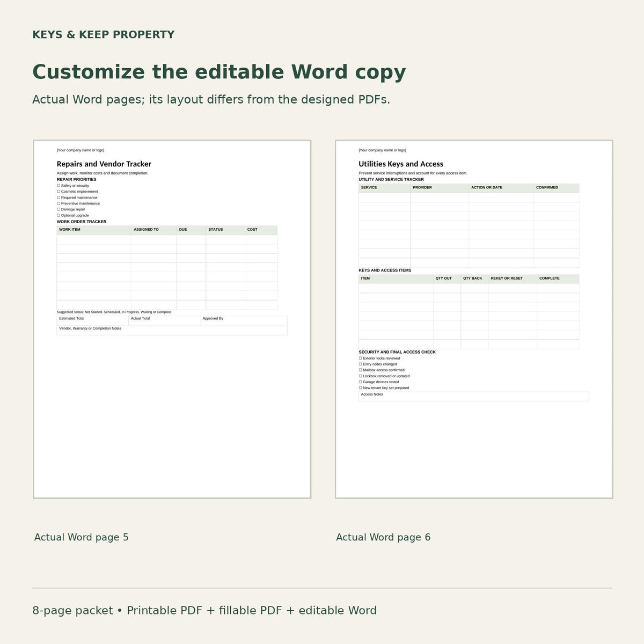Select the QTY BACK column header
The image size is (644, 644).
tap(474, 279)
